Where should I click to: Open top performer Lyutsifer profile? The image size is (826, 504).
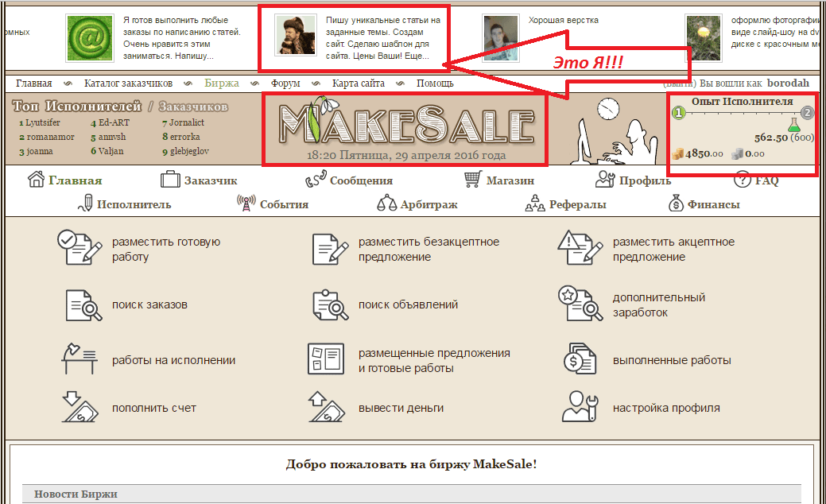pos(43,122)
